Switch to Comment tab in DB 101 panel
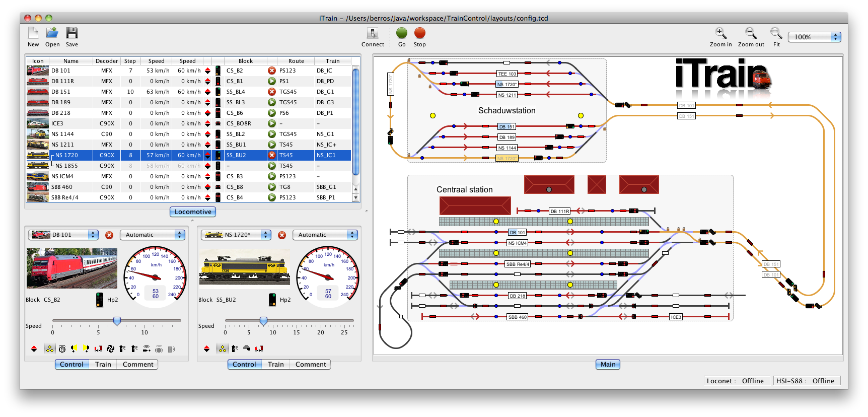The image size is (868, 417). (138, 364)
